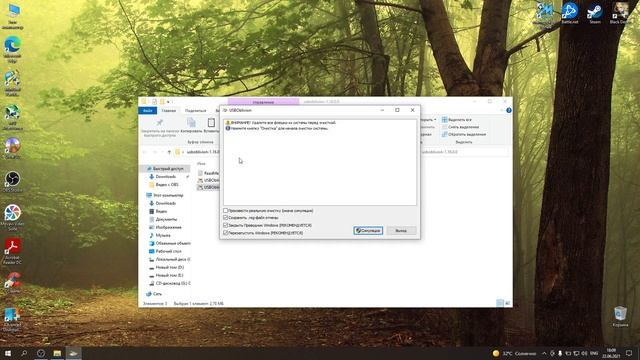640x360 pixels.
Task: Click the warning icon in the log area
Action: [x=228, y=122]
